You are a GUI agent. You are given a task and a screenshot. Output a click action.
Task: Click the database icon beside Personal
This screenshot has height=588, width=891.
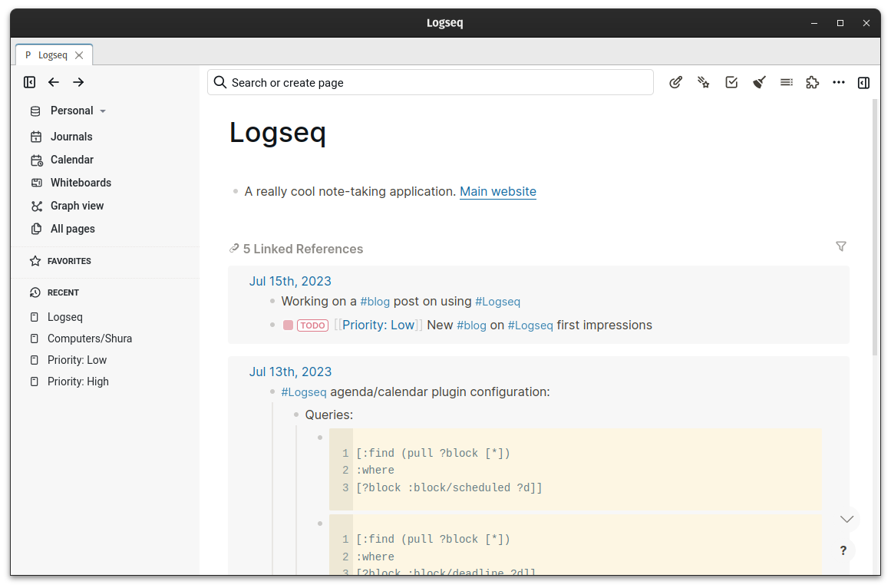click(x=35, y=111)
